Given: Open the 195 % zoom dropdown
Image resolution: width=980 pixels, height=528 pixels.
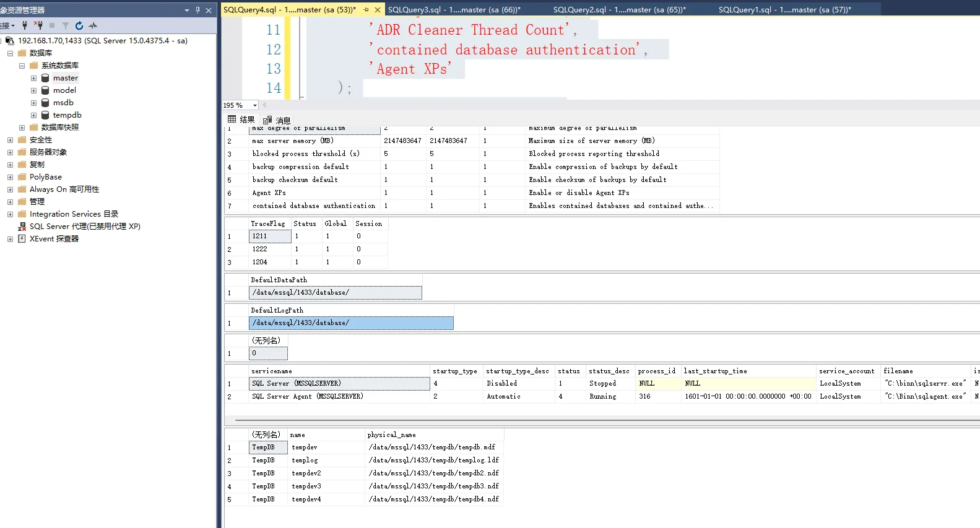Looking at the screenshot, I should coord(254,105).
